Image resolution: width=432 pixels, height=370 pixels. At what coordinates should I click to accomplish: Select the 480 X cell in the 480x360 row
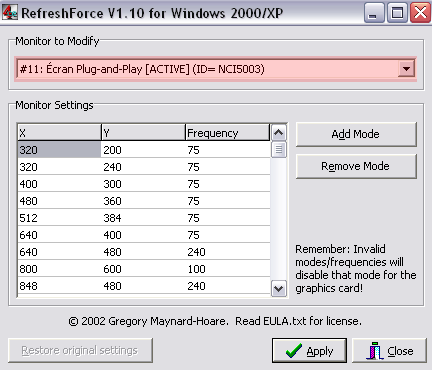coord(59,201)
